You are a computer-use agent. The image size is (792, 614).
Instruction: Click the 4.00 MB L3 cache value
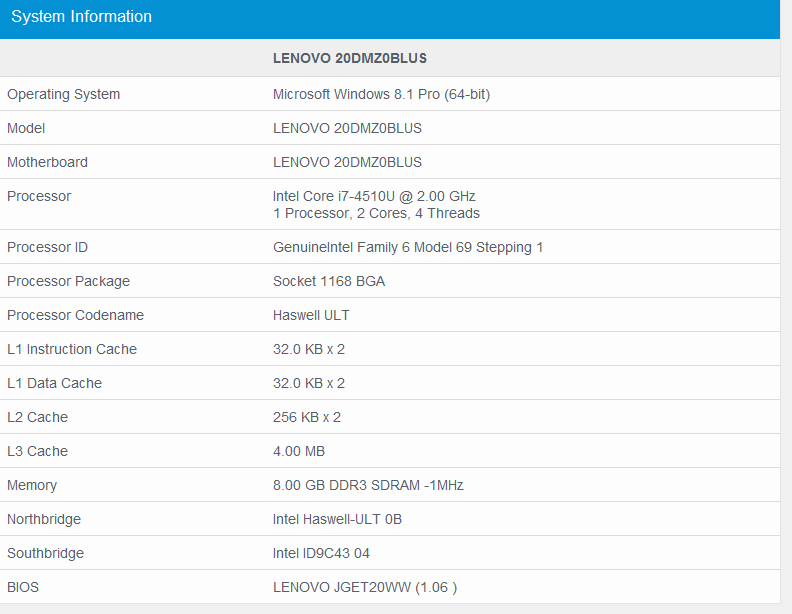(299, 451)
